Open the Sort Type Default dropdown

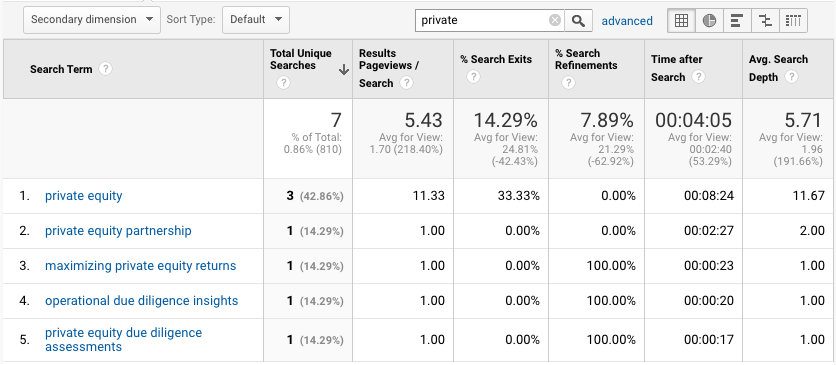(x=256, y=20)
